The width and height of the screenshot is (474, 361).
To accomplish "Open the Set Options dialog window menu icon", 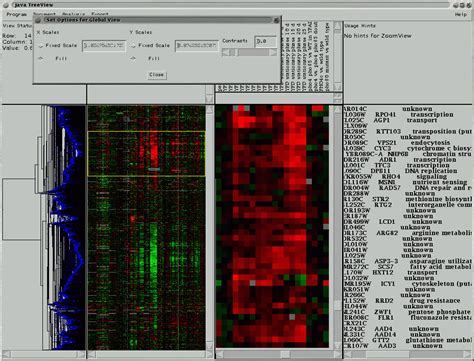I will click(38, 20).
